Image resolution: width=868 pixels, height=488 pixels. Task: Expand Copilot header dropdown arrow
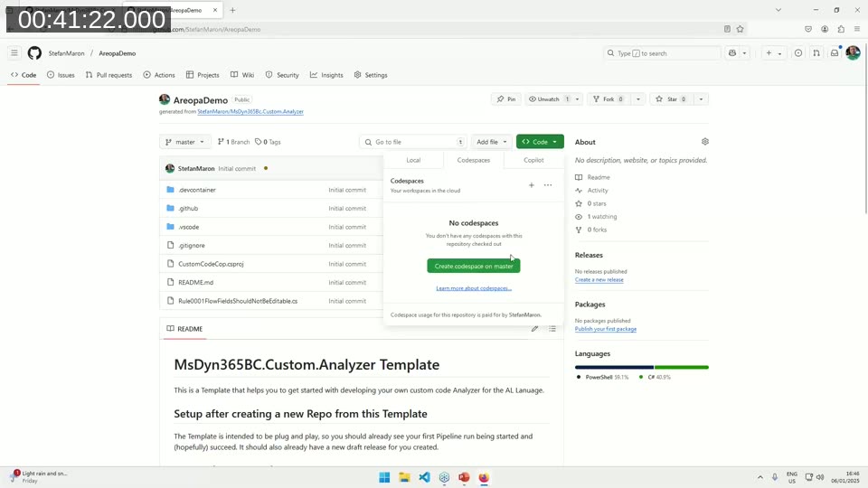point(744,53)
